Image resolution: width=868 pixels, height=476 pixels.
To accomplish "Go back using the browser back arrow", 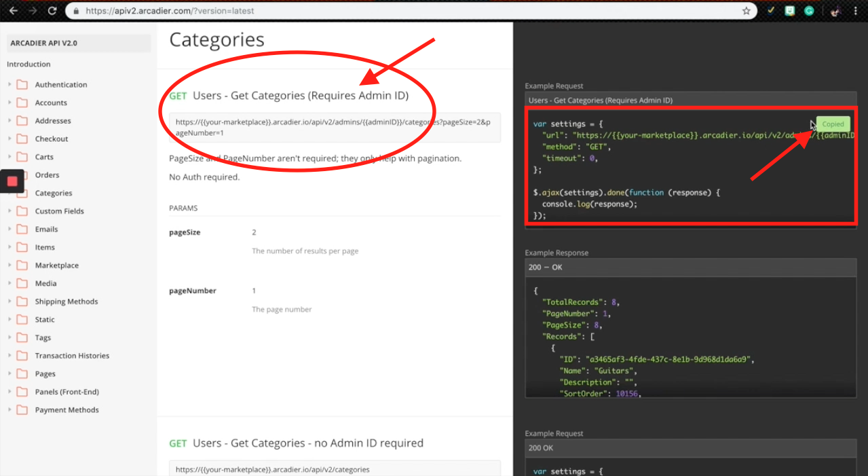I will 13,11.
